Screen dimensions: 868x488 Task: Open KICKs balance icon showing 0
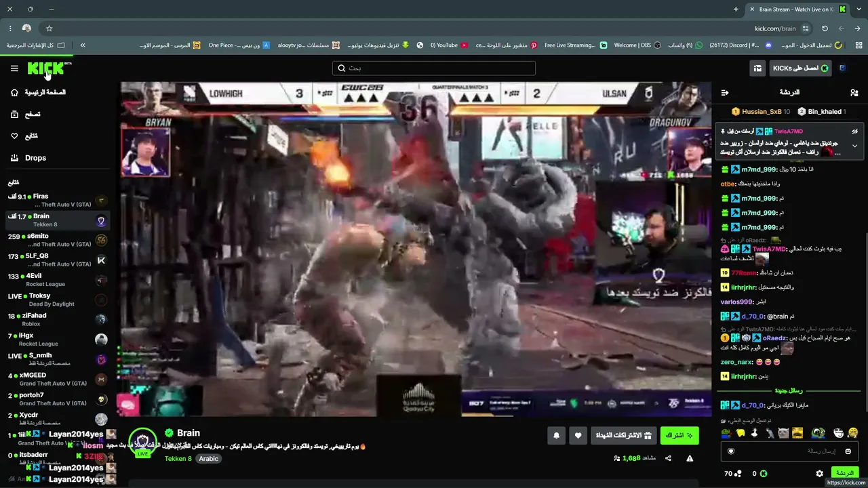(759, 473)
